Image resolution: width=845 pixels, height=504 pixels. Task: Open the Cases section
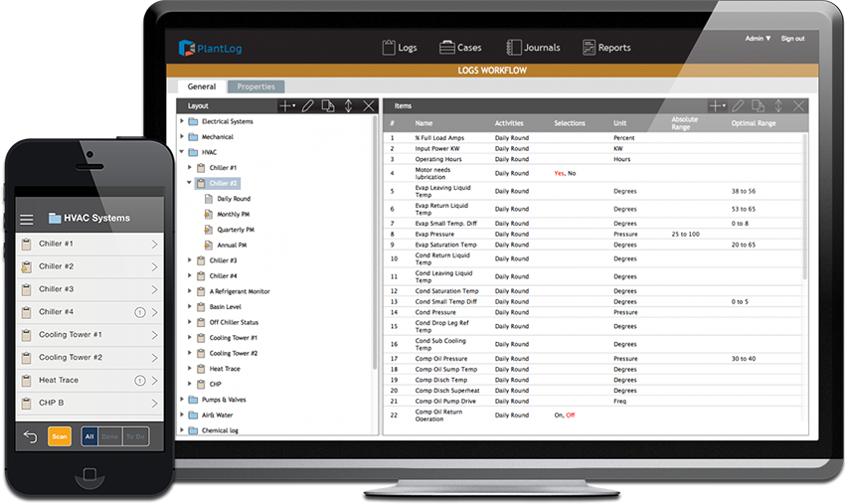pyautogui.click(x=460, y=48)
